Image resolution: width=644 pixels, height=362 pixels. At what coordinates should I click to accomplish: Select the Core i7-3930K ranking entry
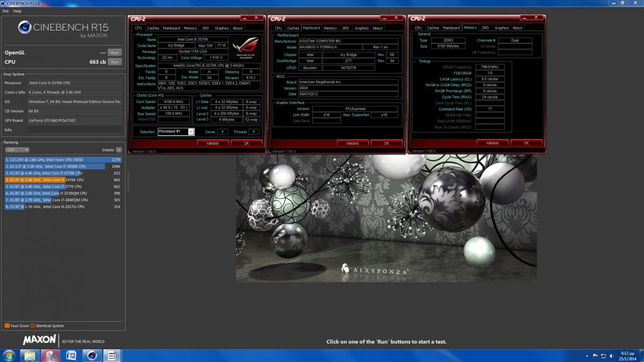(63, 166)
